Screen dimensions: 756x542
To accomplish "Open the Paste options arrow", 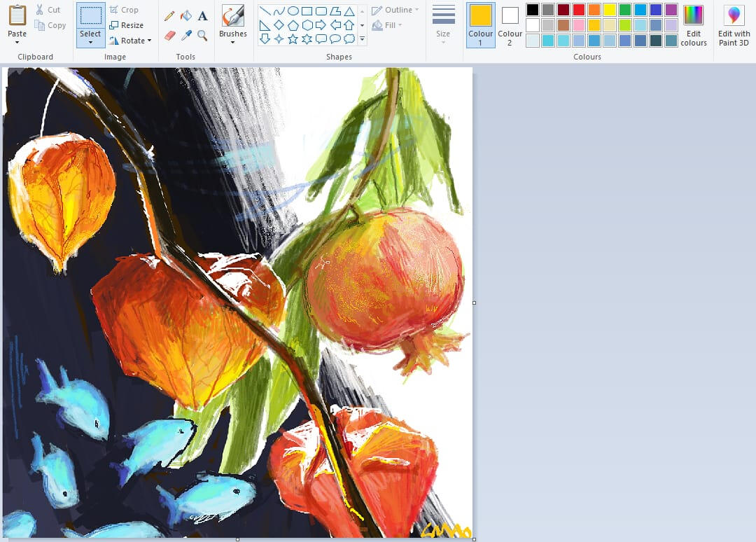I will (17, 43).
